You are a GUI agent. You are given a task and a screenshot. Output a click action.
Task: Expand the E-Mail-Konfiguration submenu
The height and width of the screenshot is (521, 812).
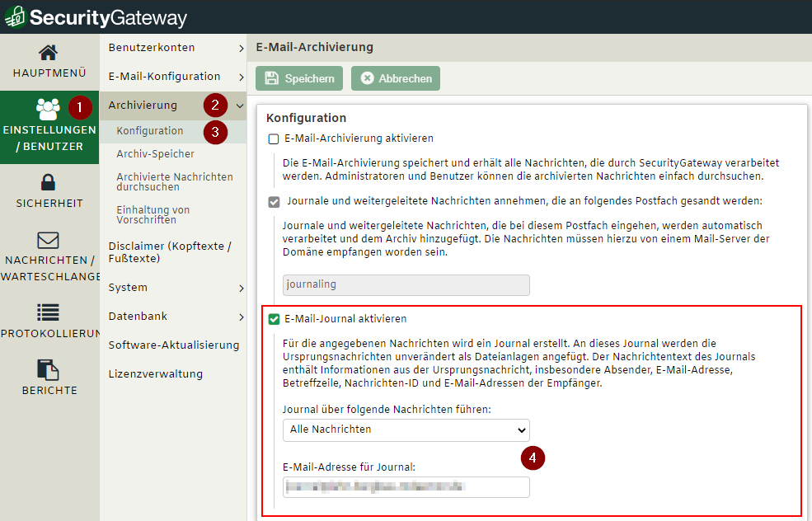coord(241,77)
